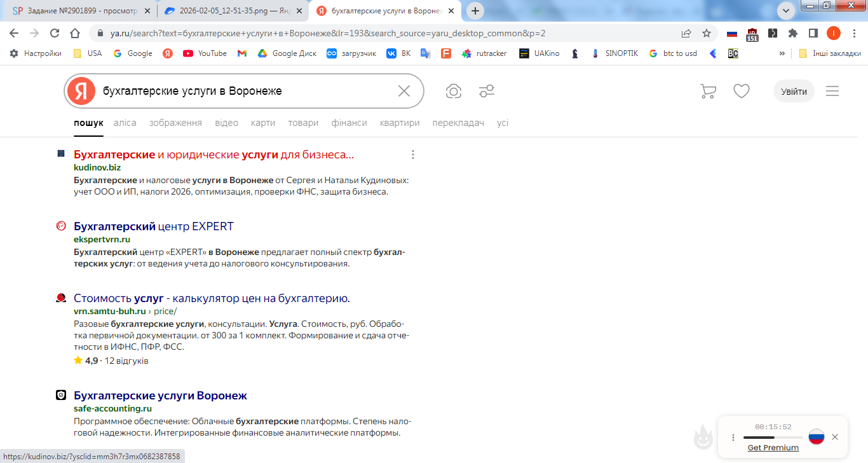Open the 12 відгуків rating text
This screenshot has width=868, height=463.
point(126,361)
